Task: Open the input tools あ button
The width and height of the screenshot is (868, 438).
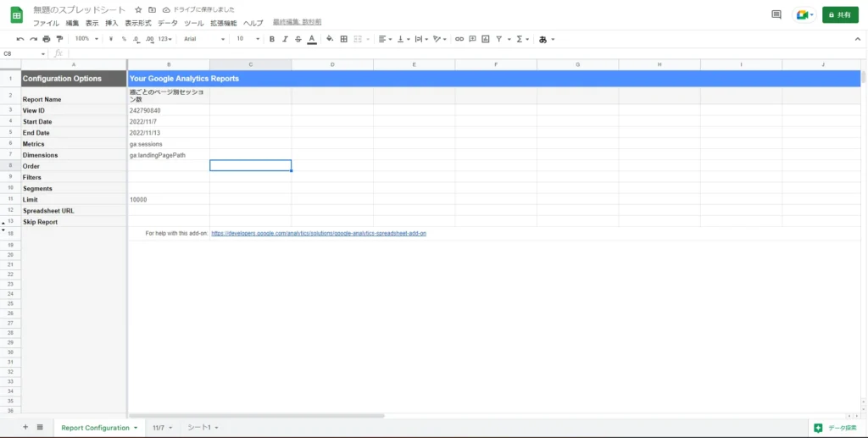Action: (542, 39)
